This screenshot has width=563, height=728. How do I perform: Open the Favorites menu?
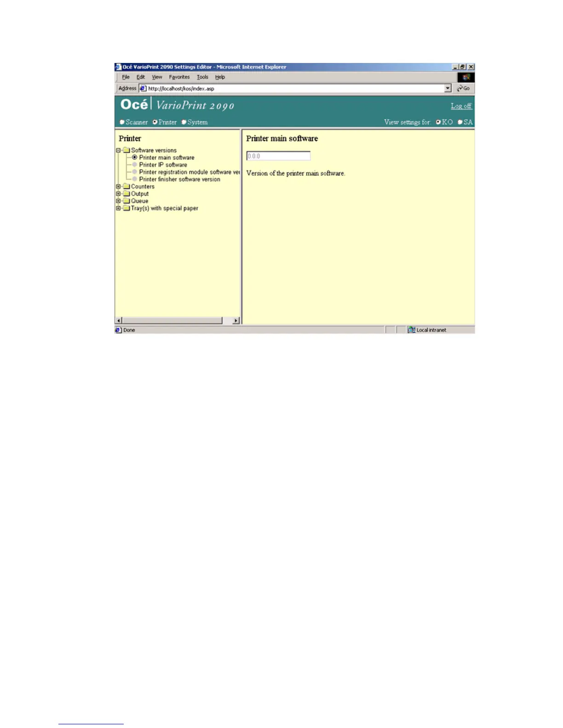[179, 77]
